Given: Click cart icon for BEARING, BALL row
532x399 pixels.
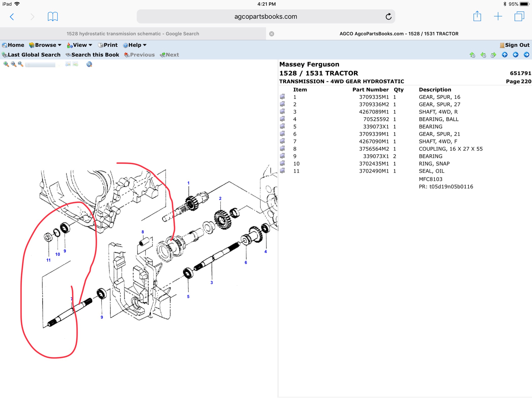Looking at the screenshot, I should click(x=282, y=119).
